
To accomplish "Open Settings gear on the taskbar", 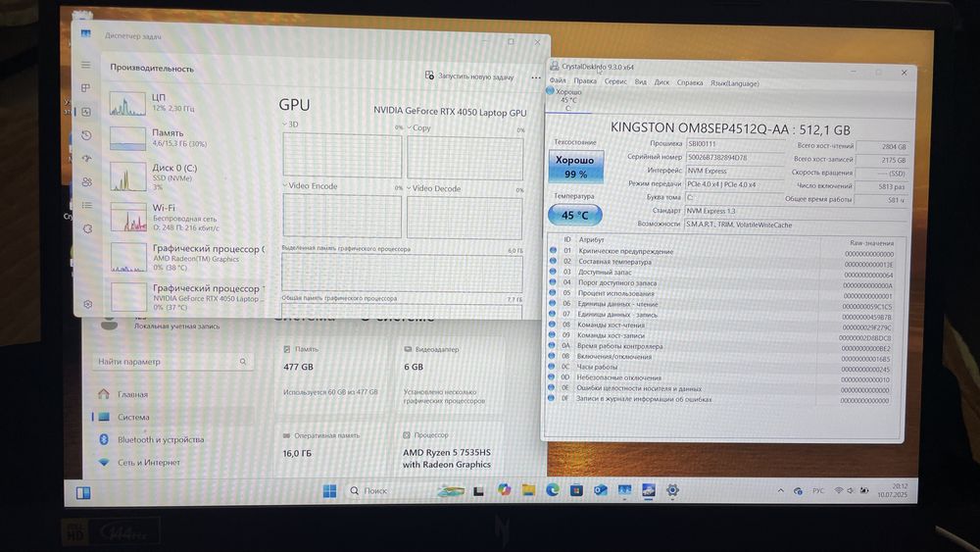I will click(672, 491).
